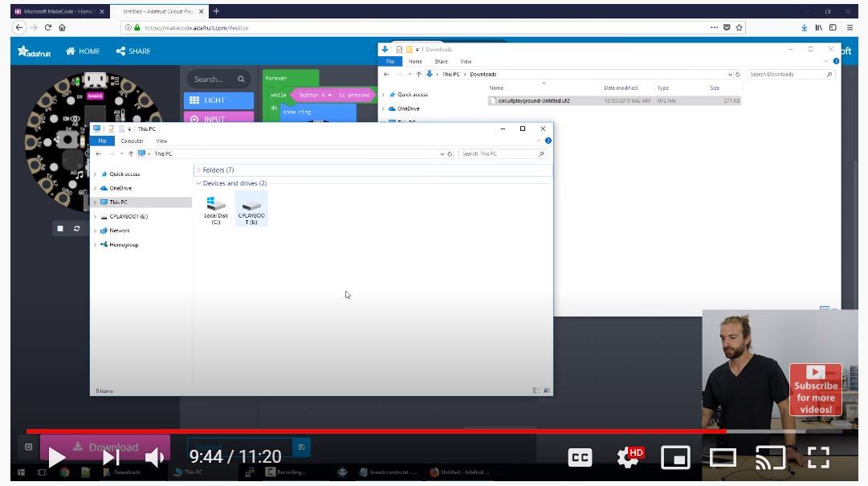Open the LIGHT block category
The image size is (868, 486).
218,100
